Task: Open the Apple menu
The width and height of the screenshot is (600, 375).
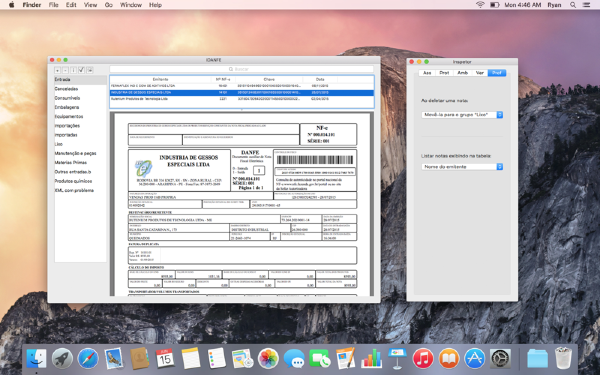Action: click(x=11, y=5)
